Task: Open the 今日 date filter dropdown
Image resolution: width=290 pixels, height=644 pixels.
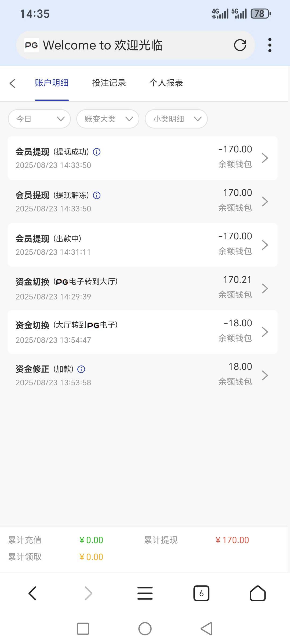Action: point(39,119)
